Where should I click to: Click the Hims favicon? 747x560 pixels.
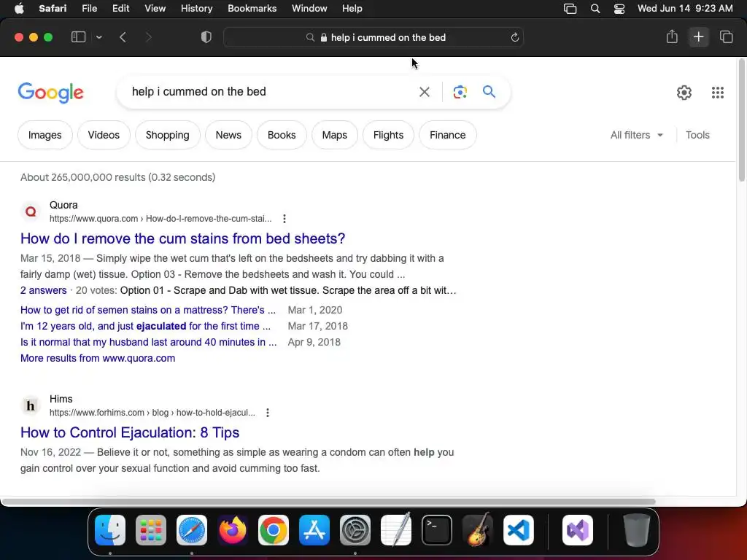31,405
